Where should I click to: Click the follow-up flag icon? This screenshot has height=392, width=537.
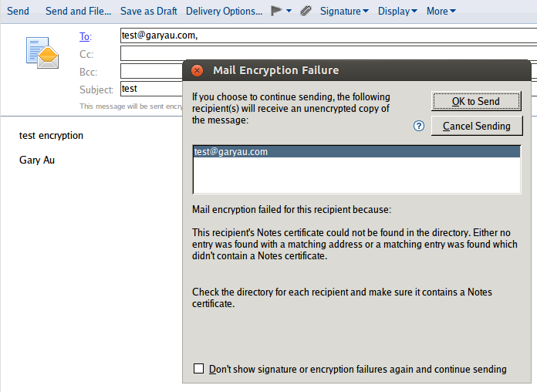[276, 11]
